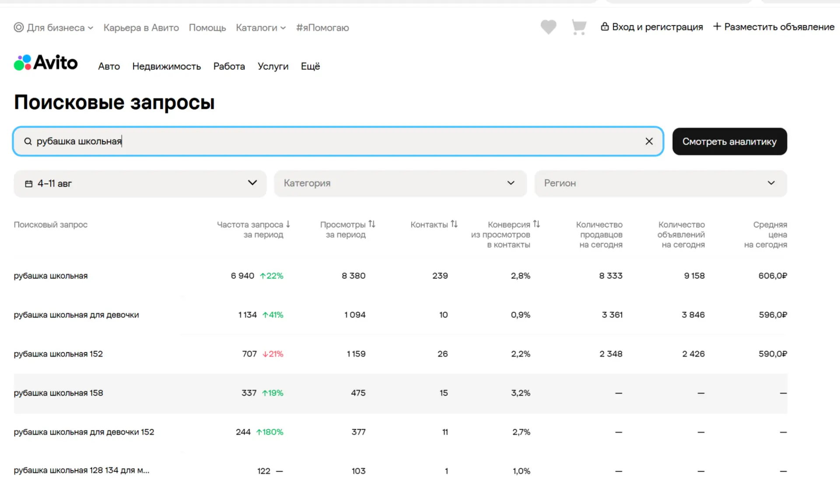Open the 4–11 авг date range dropdown
The width and height of the screenshot is (840, 504).
140,184
